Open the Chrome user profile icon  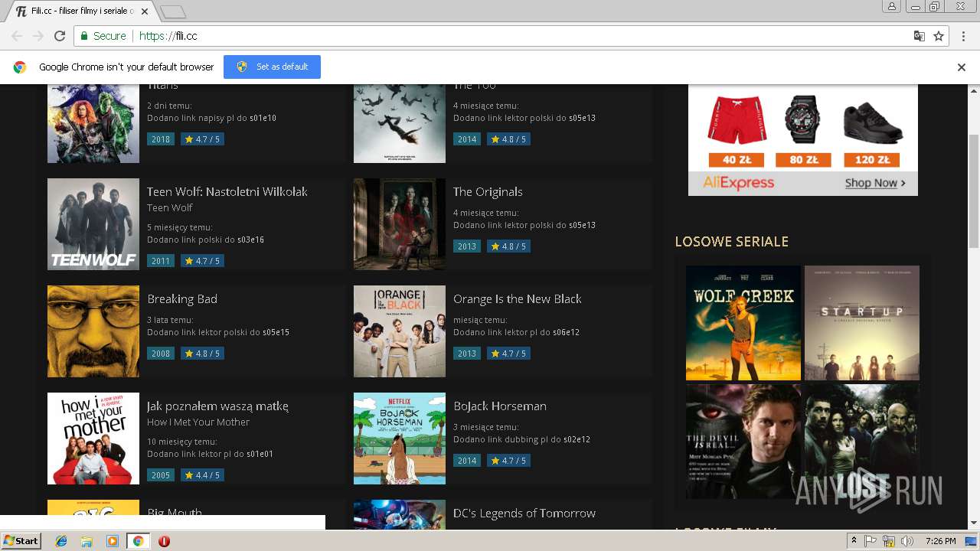coord(892,6)
